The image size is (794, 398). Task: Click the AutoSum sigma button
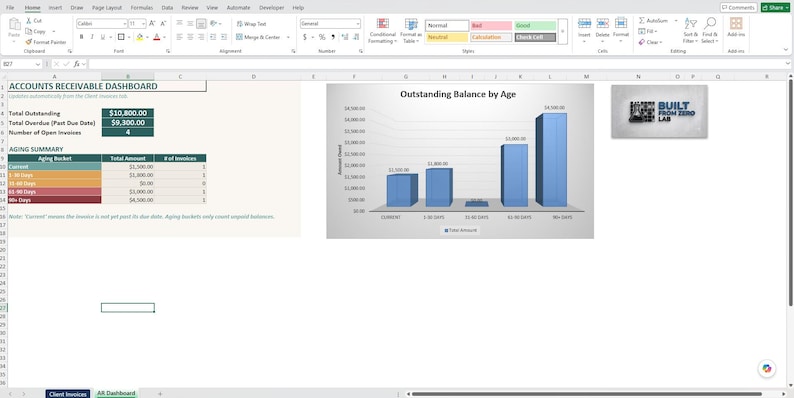tap(653, 21)
